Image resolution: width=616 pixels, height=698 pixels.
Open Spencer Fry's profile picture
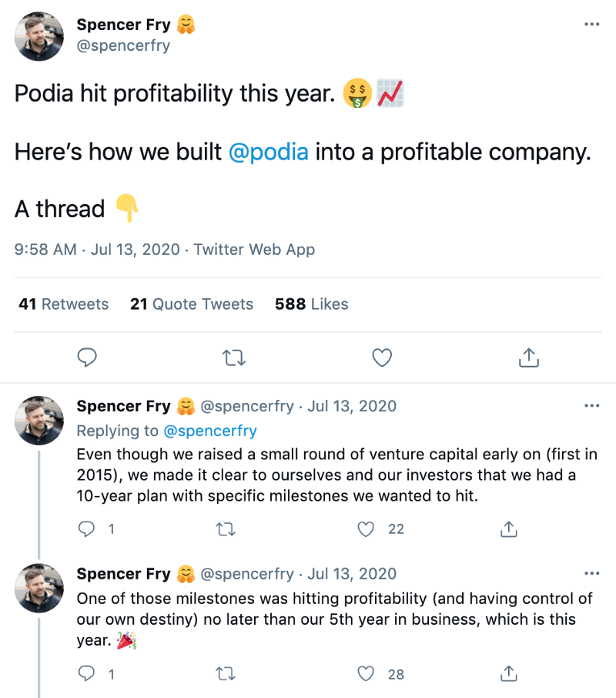pos(38,36)
